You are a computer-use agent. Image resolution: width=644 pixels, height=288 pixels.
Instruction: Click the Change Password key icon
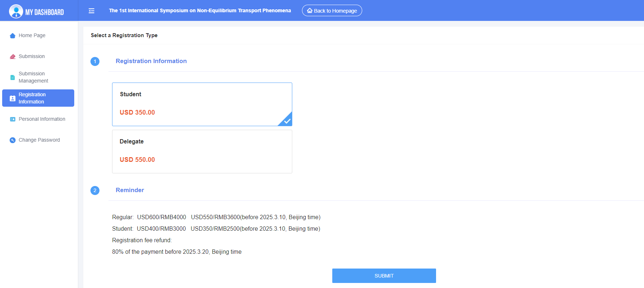(13, 140)
